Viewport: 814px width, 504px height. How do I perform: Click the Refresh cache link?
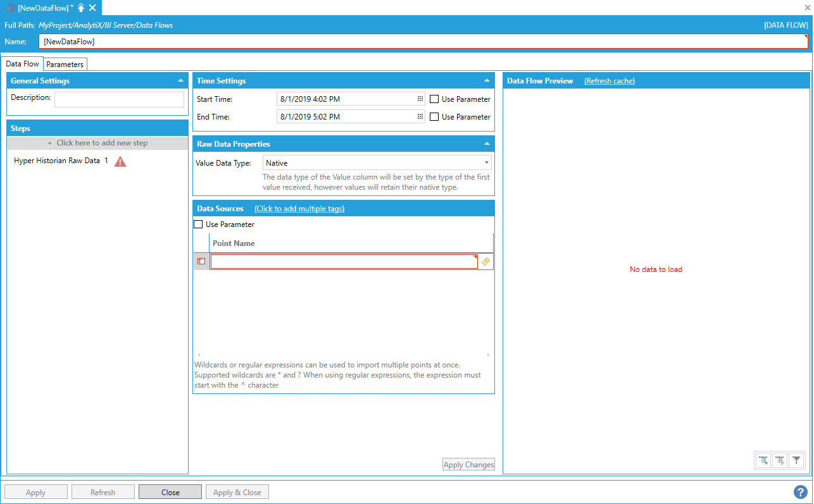coord(609,81)
